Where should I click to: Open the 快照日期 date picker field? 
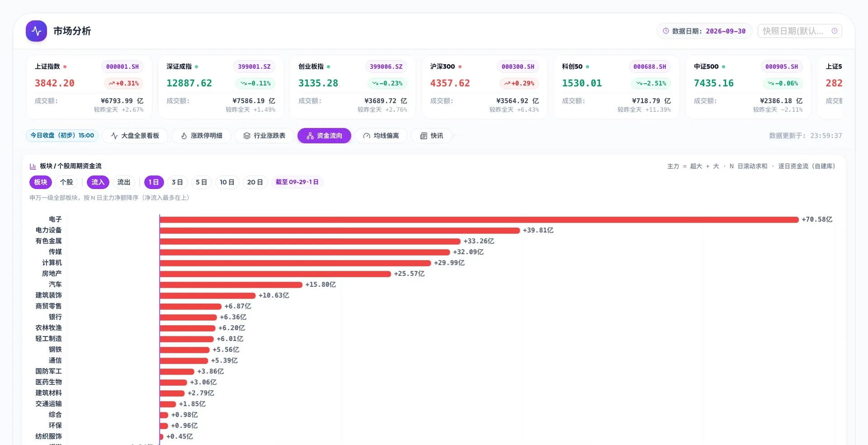(800, 31)
